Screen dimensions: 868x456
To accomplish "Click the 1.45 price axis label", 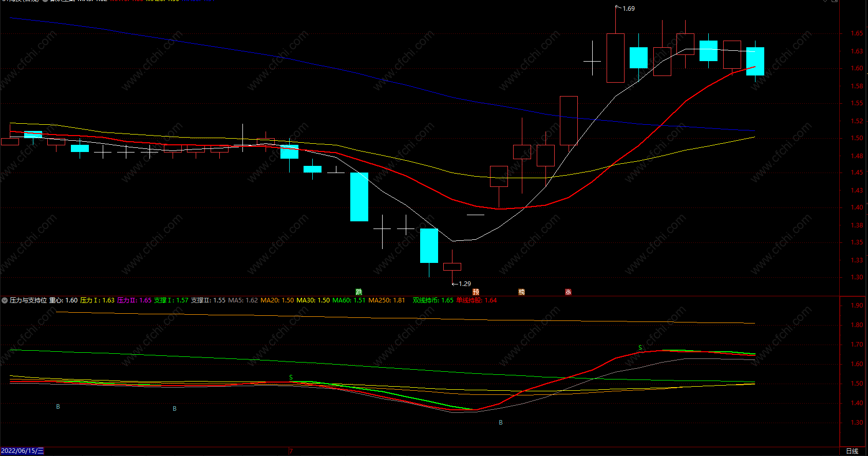I will tap(857, 173).
